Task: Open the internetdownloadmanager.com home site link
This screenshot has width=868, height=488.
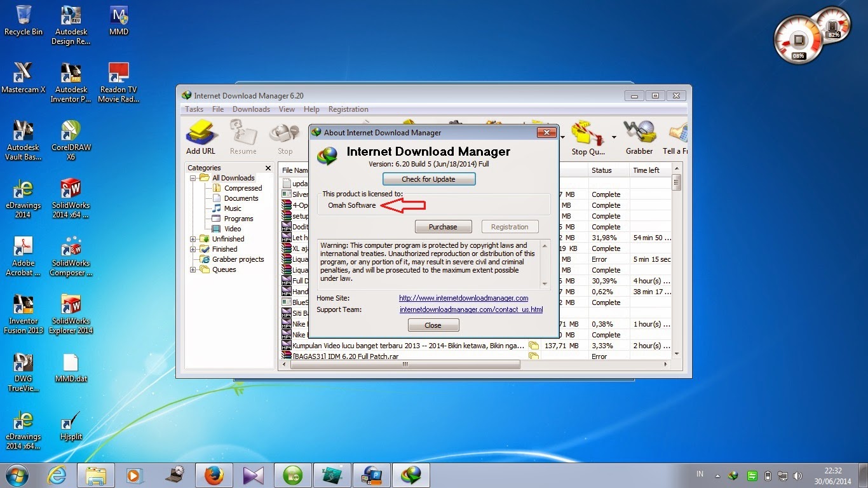Action: pos(464,298)
